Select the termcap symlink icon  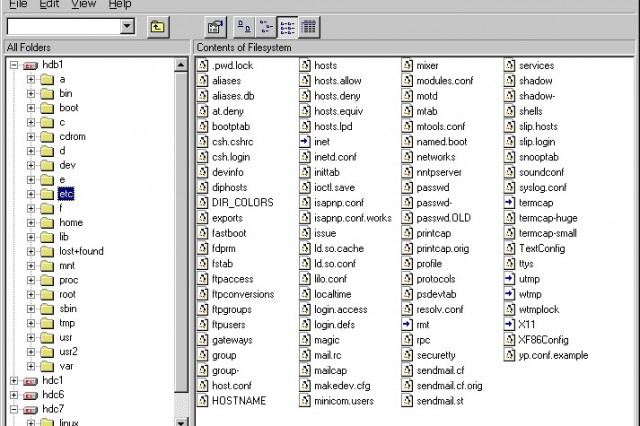510,202
